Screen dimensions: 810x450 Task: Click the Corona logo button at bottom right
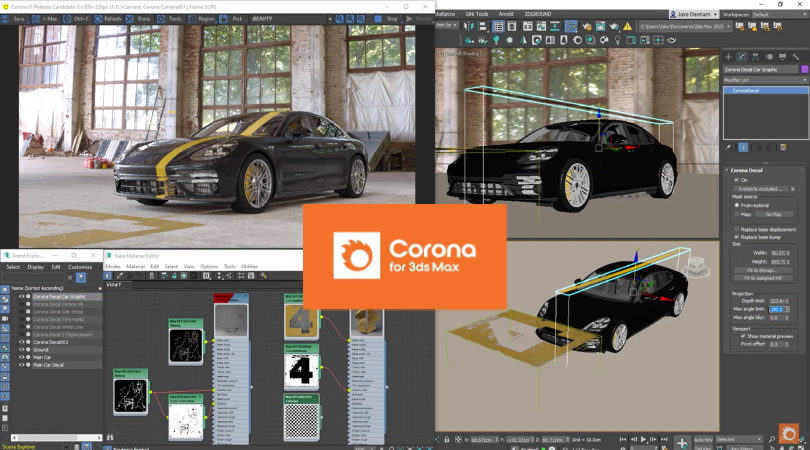click(x=789, y=434)
